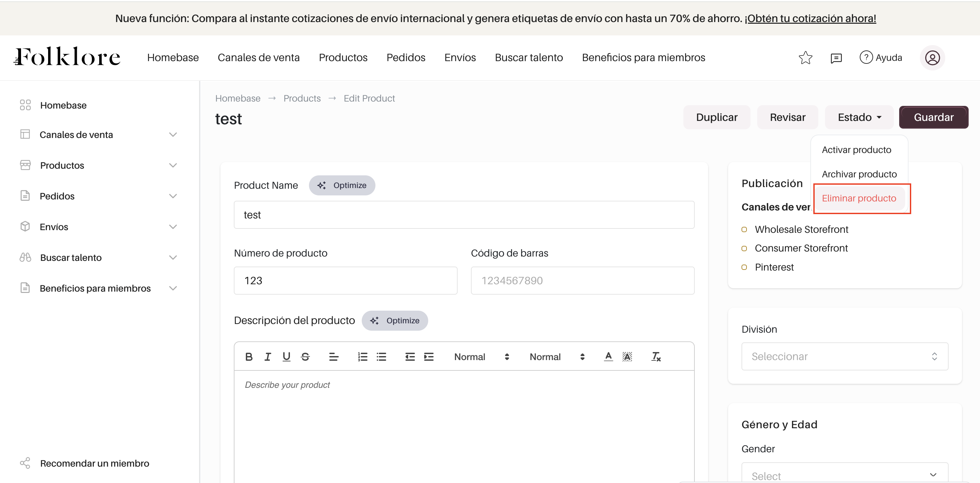
Task: Insert a numbered list in editor
Action: 362,357
